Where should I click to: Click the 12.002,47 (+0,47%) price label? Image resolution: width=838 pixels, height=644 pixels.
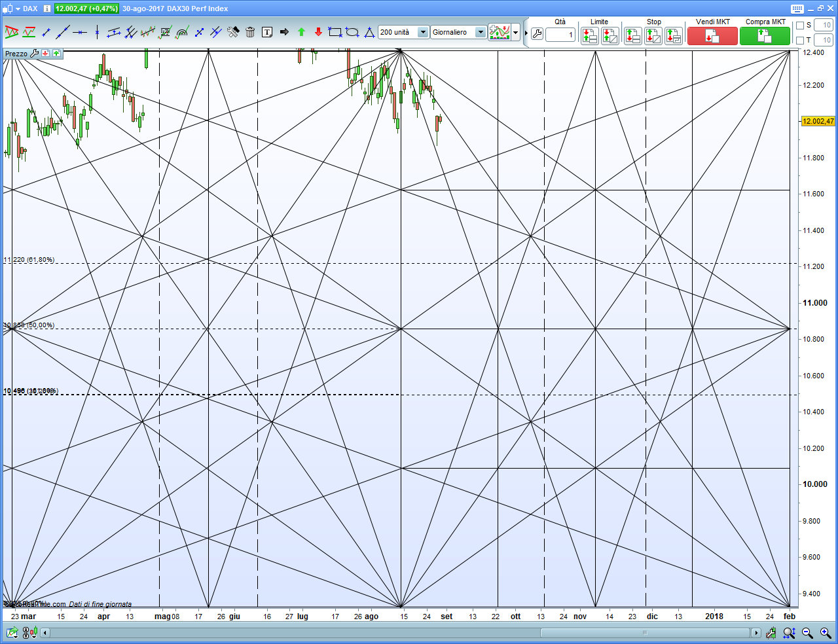[x=86, y=9]
